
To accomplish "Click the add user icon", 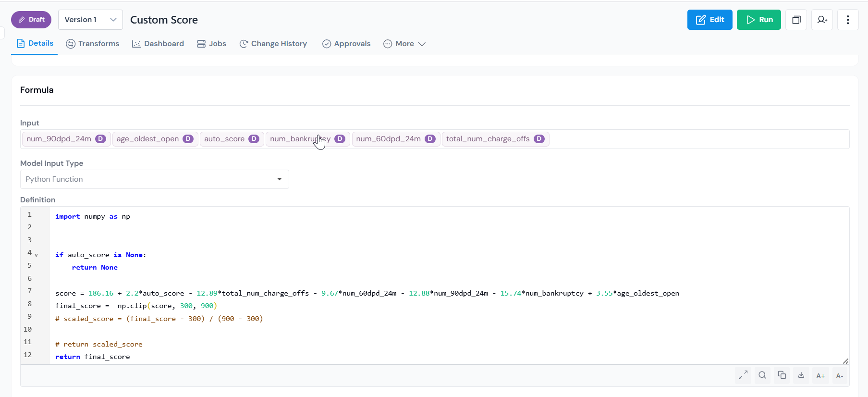I will click(x=822, y=20).
